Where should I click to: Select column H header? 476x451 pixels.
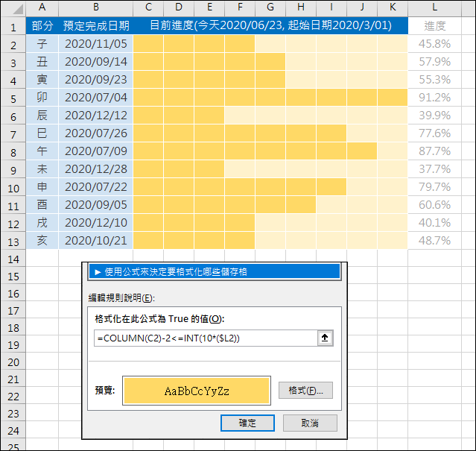(x=301, y=7)
